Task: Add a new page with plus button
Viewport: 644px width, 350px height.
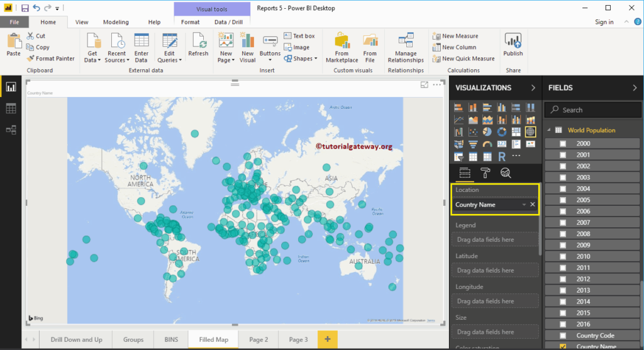Action: [327, 339]
